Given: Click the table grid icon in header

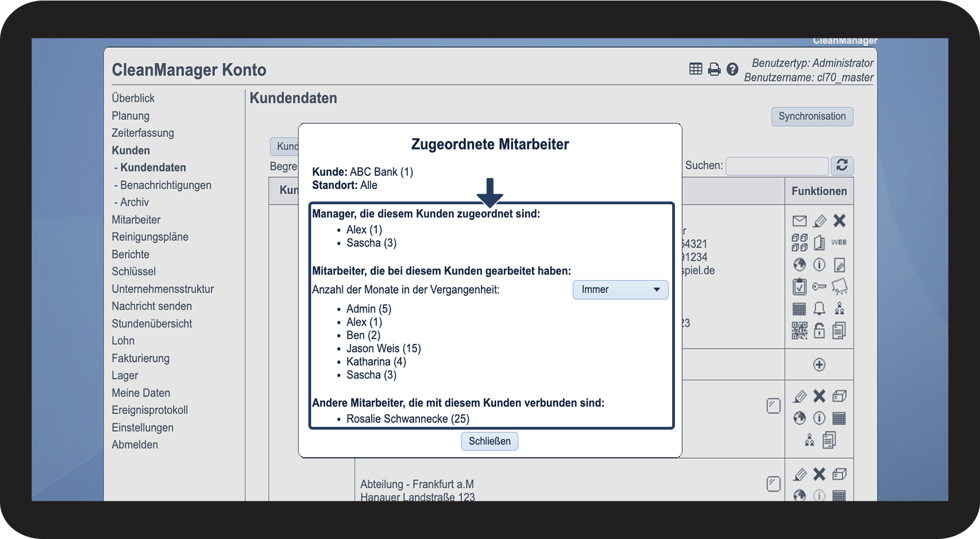Looking at the screenshot, I should (x=696, y=69).
